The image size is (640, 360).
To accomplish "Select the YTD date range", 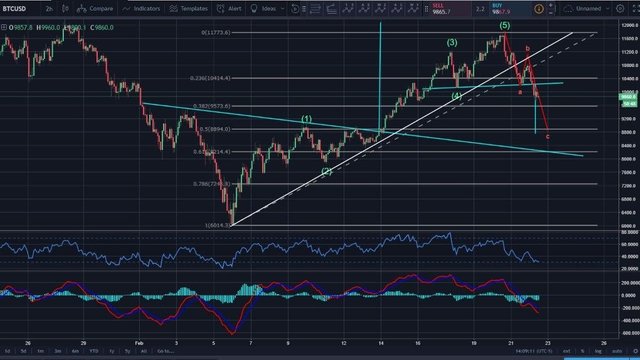I will 94,351.
